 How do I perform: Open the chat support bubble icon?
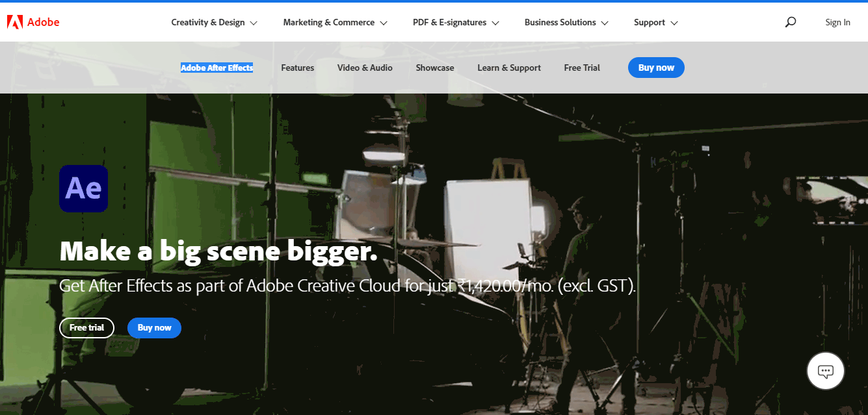pyautogui.click(x=826, y=371)
